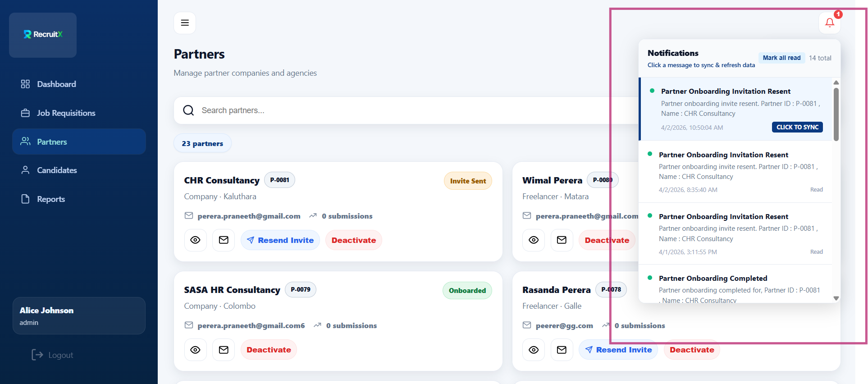View SASA HR Consultancy eye icon
The height and width of the screenshot is (384, 868).
tap(195, 350)
